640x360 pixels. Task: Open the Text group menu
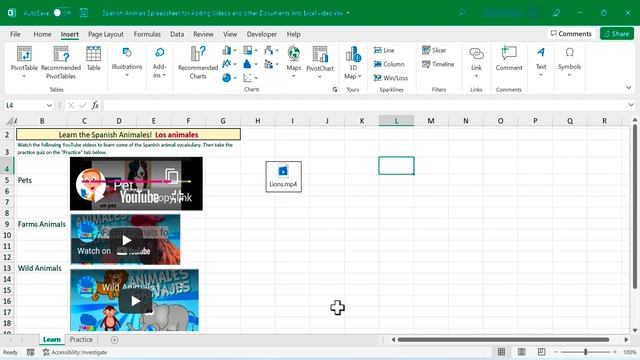click(x=541, y=61)
